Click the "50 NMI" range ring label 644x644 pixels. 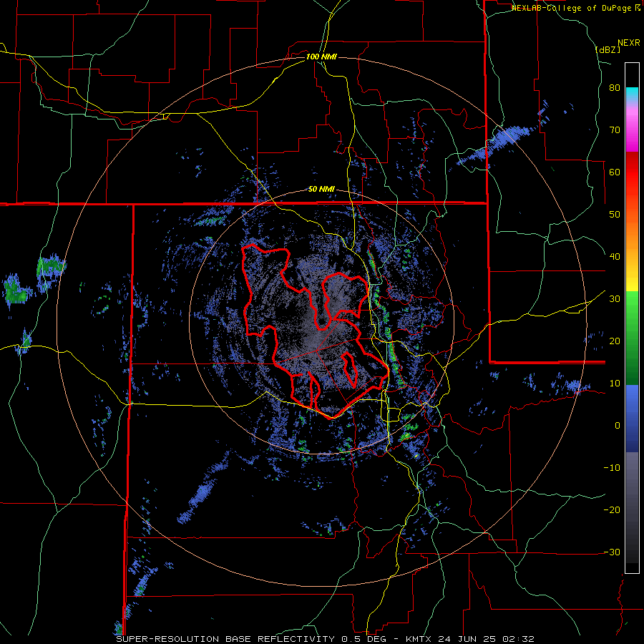(x=321, y=190)
